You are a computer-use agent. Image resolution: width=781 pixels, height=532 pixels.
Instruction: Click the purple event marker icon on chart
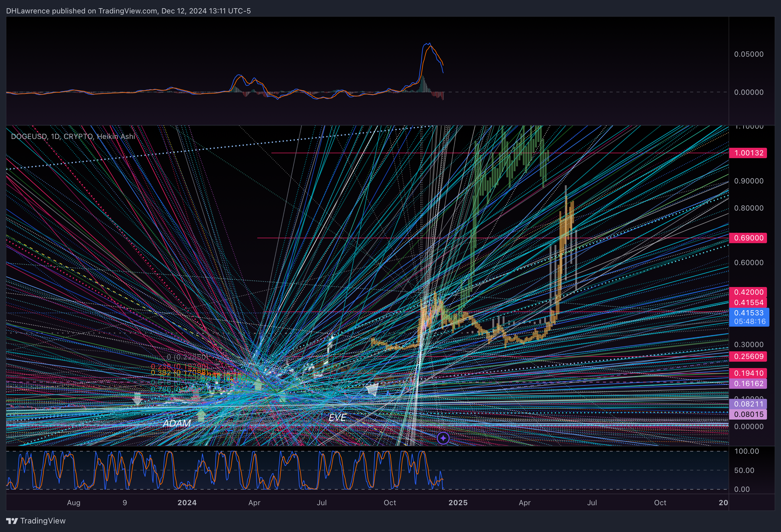(x=443, y=438)
